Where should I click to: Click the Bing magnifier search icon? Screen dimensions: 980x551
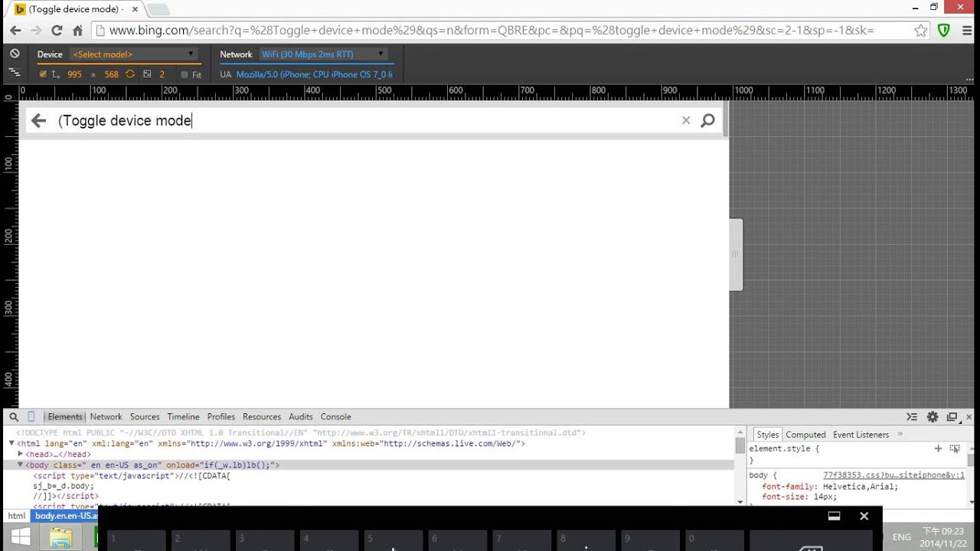tap(708, 120)
